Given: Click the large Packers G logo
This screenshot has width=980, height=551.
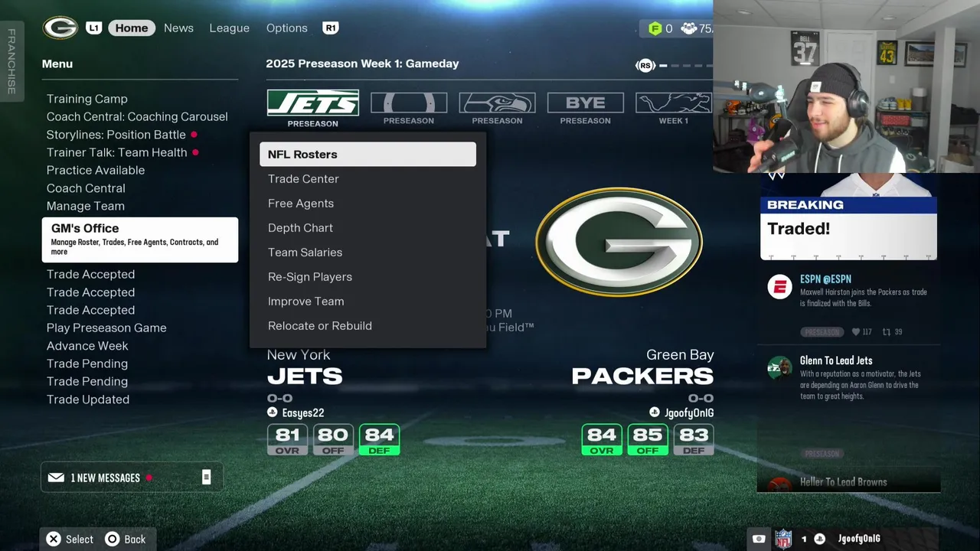Looking at the screenshot, I should coord(619,242).
